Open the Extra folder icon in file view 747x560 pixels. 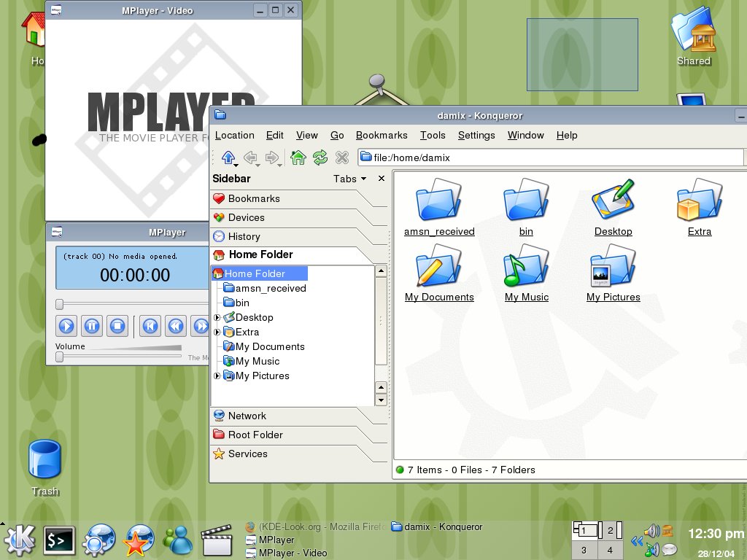tap(700, 200)
